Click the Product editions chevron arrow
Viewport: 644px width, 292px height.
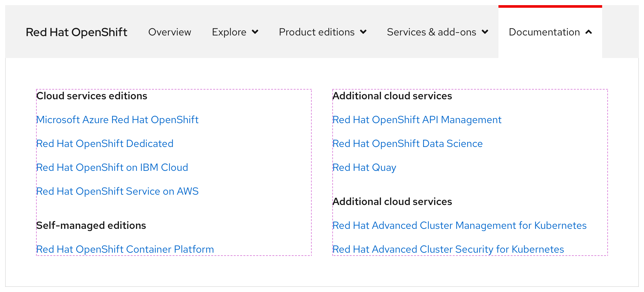pyautogui.click(x=363, y=32)
